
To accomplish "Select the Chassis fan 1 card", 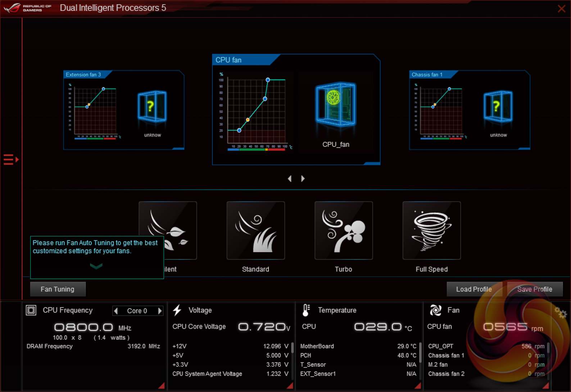I will [470, 110].
